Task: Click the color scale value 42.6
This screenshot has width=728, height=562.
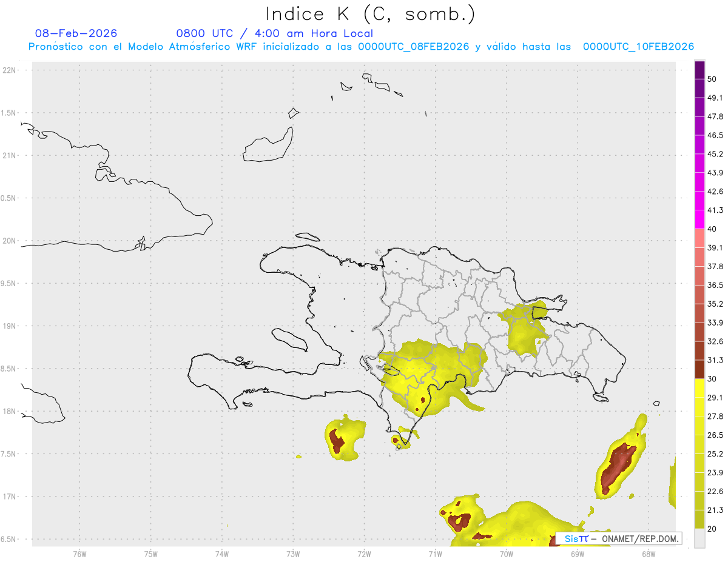Action: tap(715, 192)
